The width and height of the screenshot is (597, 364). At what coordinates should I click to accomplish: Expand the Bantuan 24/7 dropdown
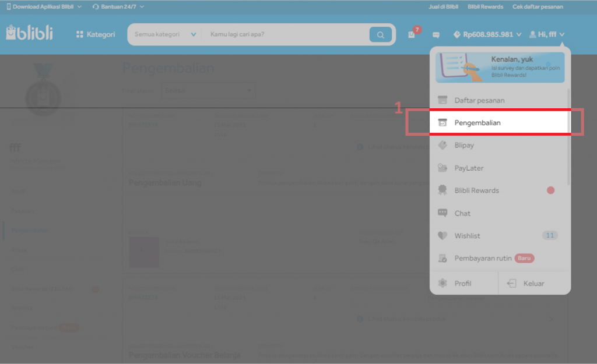[118, 6]
